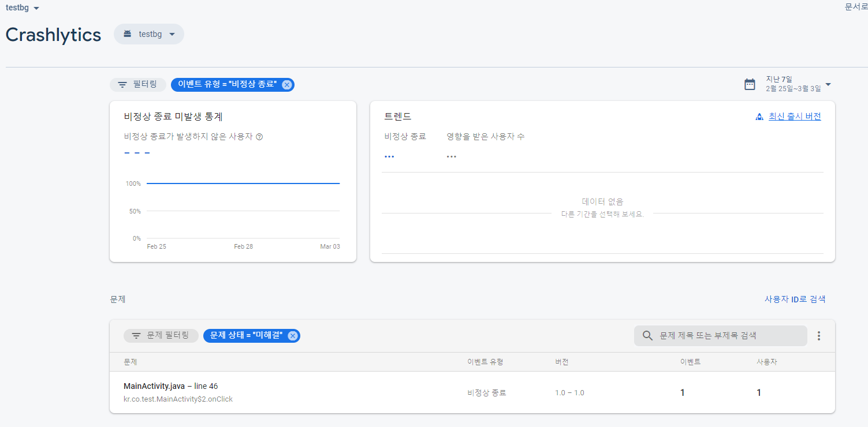Click the rocket icon next to 최신 출시 버전
Viewport: 868px width, 427px height.
(x=760, y=117)
